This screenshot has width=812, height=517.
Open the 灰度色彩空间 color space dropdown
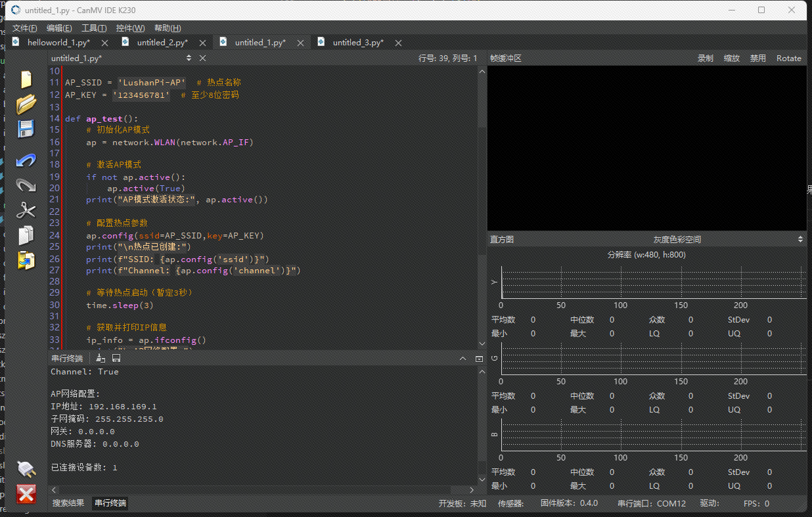677,240
